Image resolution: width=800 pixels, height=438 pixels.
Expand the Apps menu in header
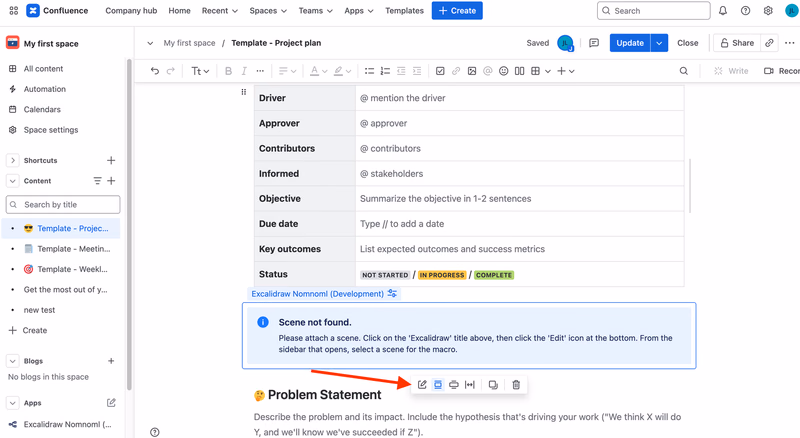(x=359, y=11)
